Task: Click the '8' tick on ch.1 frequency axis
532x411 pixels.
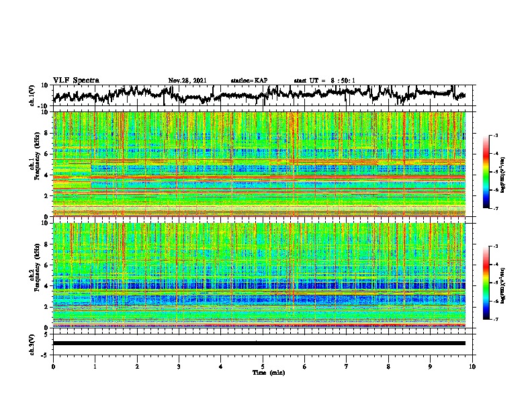Action: (x=47, y=133)
